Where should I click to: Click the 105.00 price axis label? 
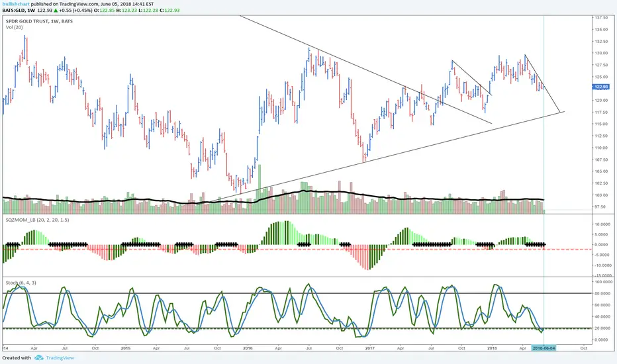point(600,171)
